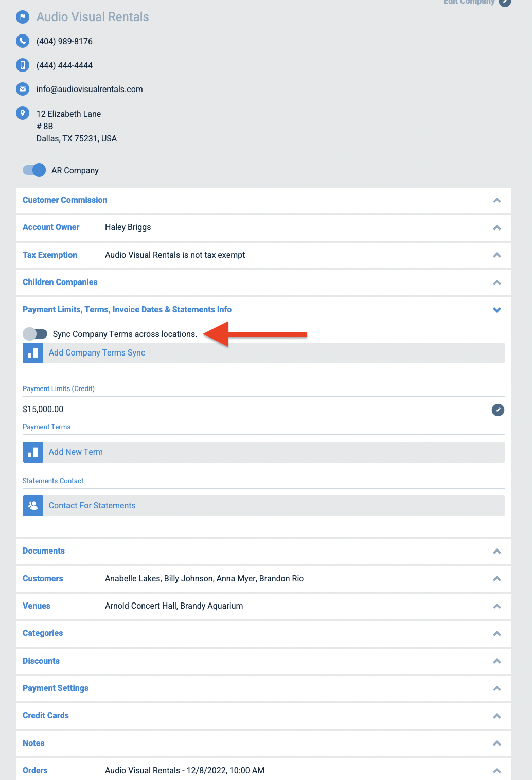Click the mobile number (444) 444-4444
The width and height of the screenshot is (532, 780).
tap(64, 65)
